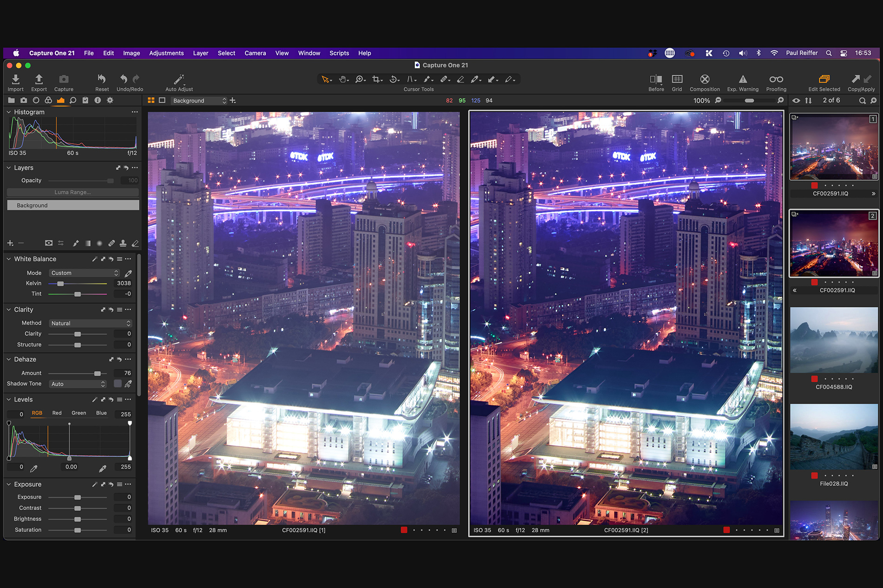Collapse the Histogram panel
Viewport: 883px width, 588px height.
tap(8, 112)
